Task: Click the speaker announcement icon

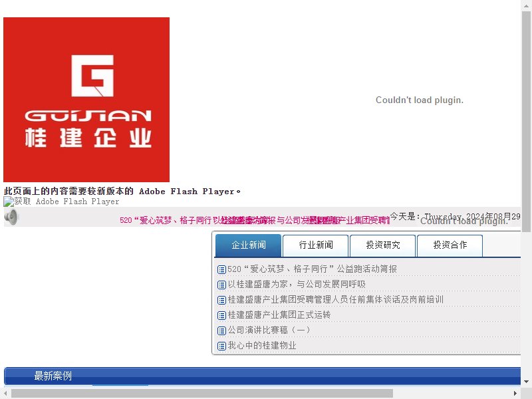Action: [x=11, y=217]
